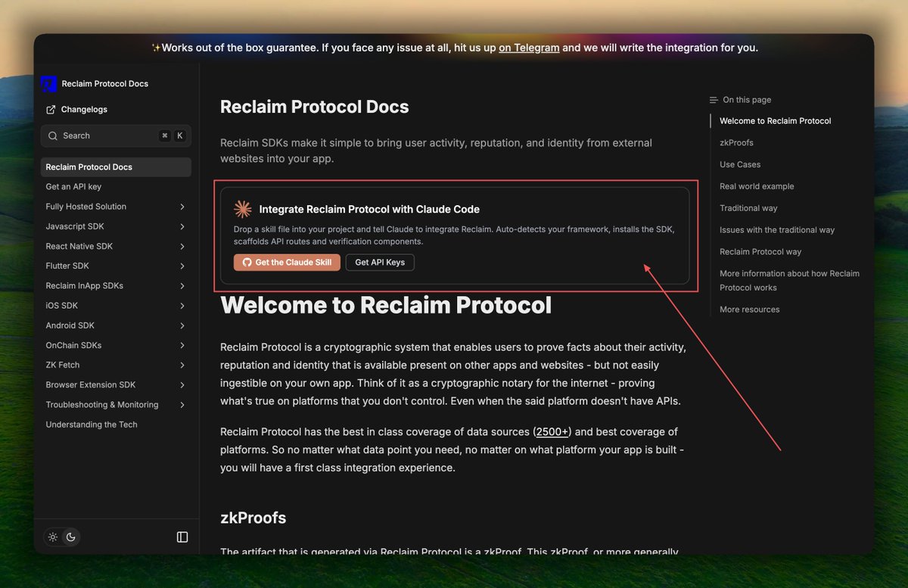Jump to Traditional way section

748,208
